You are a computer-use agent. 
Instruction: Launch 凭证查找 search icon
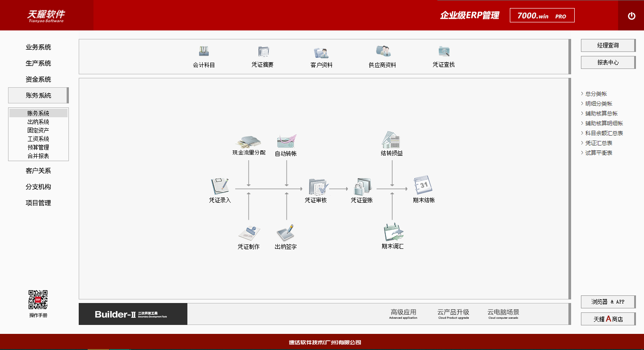pos(444,51)
